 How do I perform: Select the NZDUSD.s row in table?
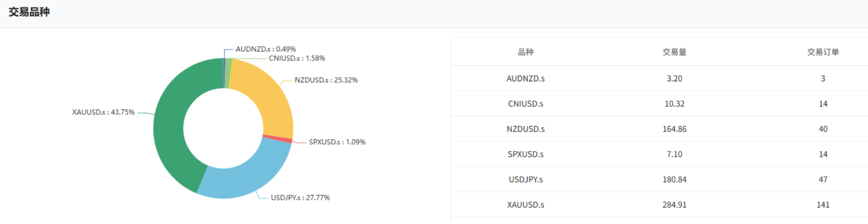[x=659, y=129]
